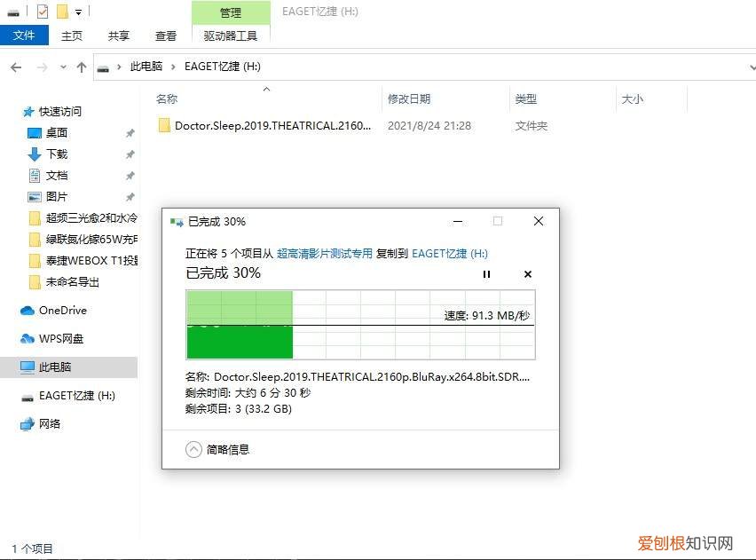Open the back navigation history dropdown
This screenshot has height=560, width=756.
61,66
